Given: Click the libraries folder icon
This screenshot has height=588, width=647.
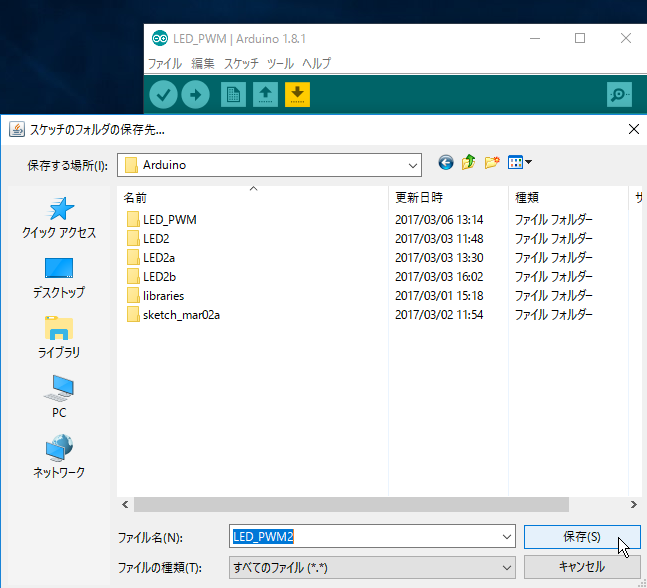Looking at the screenshot, I should [x=133, y=295].
